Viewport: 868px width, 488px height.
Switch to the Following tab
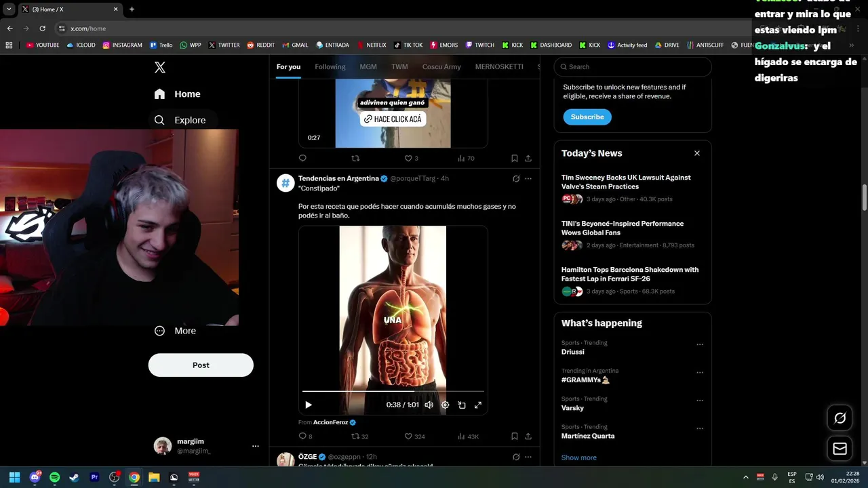coord(330,66)
